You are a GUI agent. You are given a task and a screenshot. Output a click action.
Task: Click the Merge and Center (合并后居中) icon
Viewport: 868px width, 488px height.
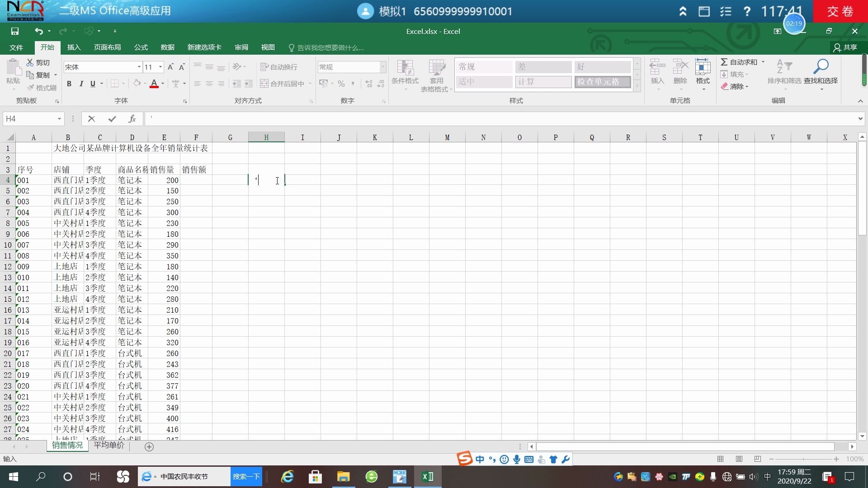pos(264,84)
